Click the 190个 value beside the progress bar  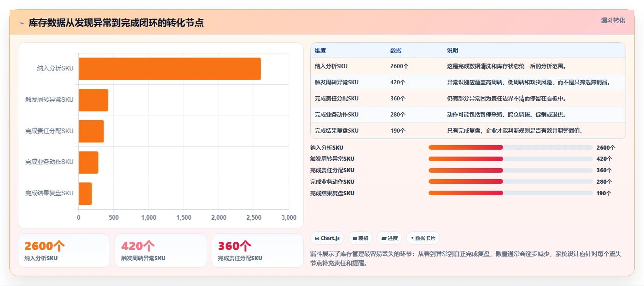coord(604,193)
